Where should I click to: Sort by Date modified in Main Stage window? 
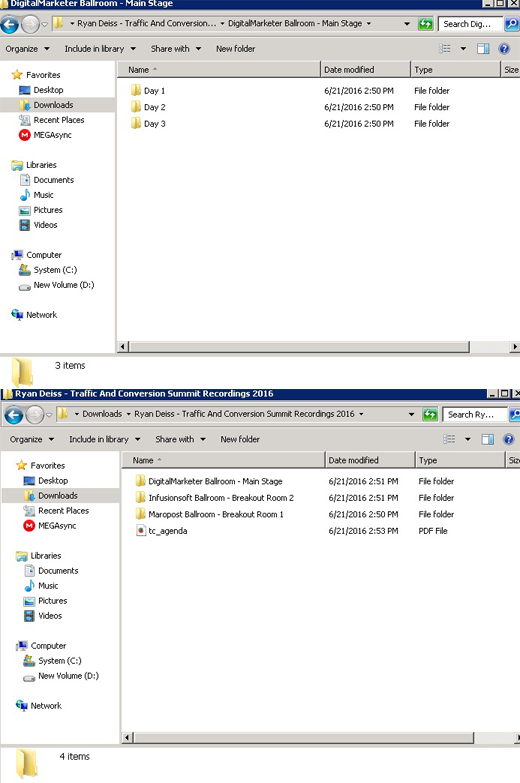click(x=365, y=69)
